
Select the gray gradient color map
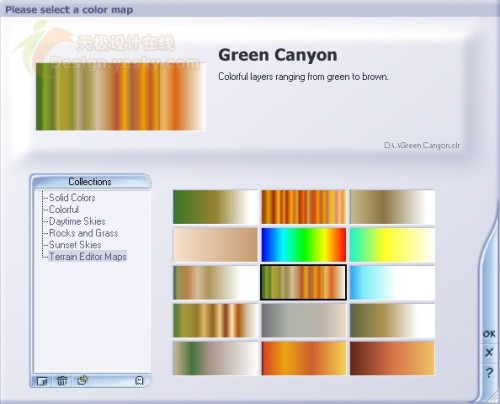(304, 320)
